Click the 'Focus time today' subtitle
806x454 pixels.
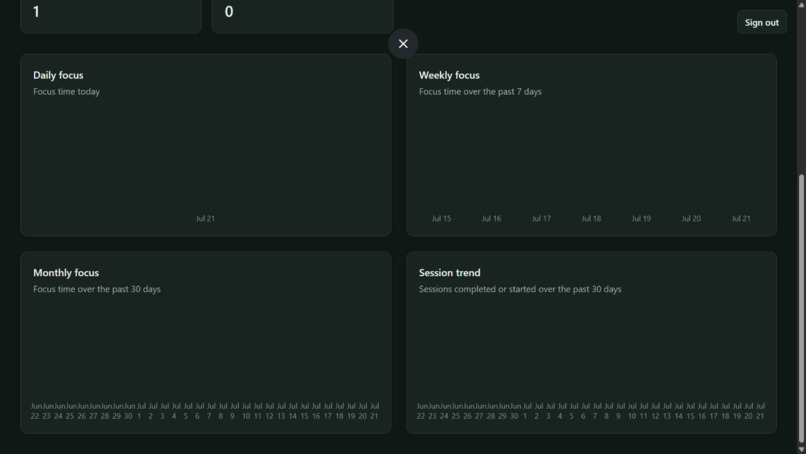point(66,92)
